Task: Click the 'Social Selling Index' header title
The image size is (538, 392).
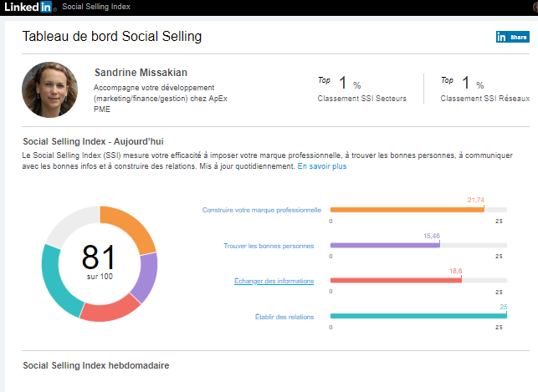Action: 96,7
